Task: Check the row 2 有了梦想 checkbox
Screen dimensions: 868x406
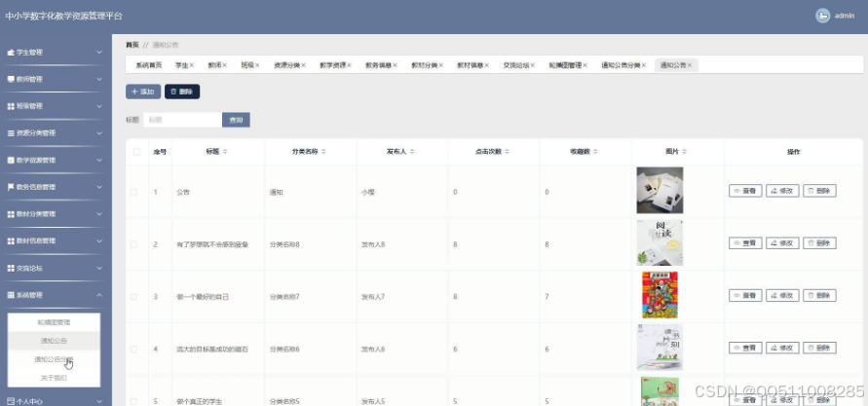Action: [x=133, y=244]
